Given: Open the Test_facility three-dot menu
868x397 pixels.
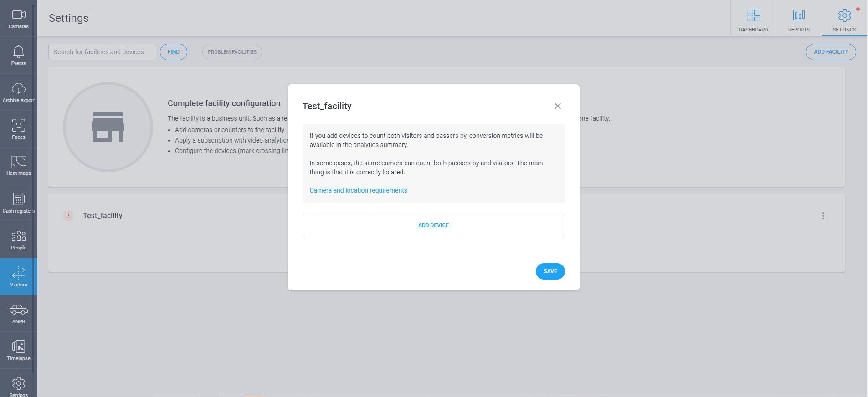Looking at the screenshot, I should point(823,216).
